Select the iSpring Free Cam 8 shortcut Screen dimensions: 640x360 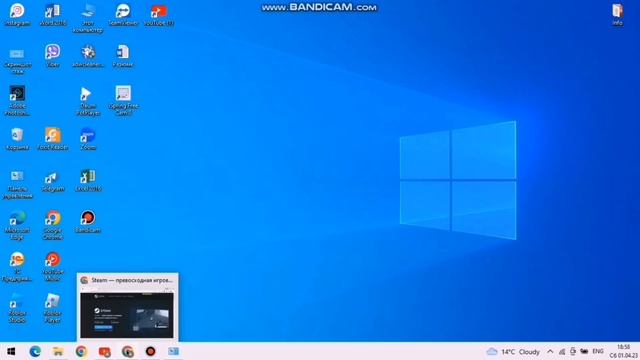point(123,101)
